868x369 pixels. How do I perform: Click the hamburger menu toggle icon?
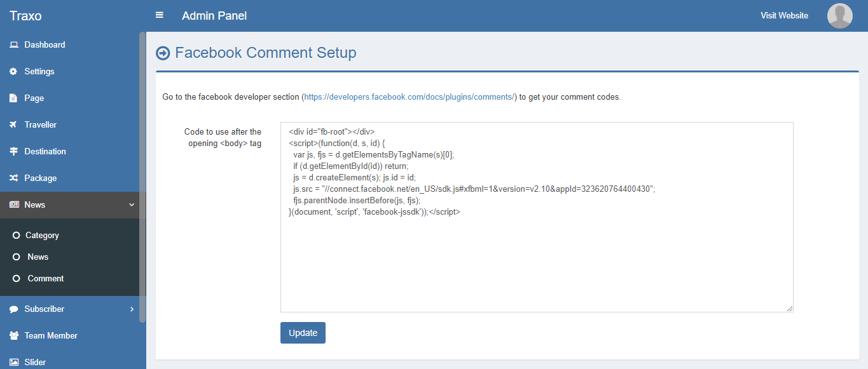tap(160, 15)
